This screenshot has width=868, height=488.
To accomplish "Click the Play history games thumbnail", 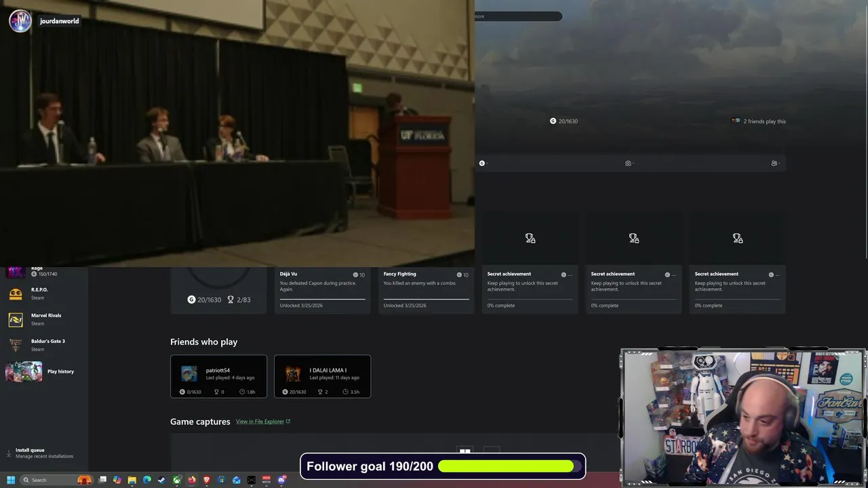I will point(24,371).
